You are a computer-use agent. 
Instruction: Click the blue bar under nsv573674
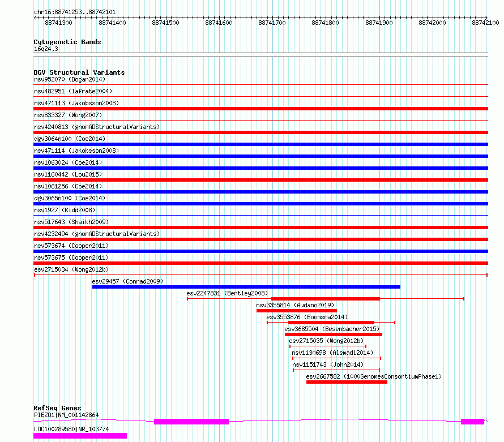tap(260, 251)
